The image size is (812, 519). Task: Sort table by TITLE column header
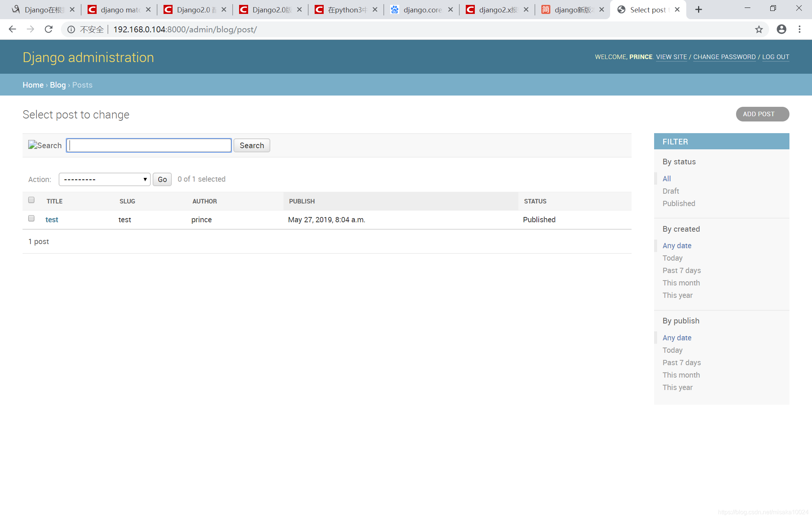(x=55, y=201)
